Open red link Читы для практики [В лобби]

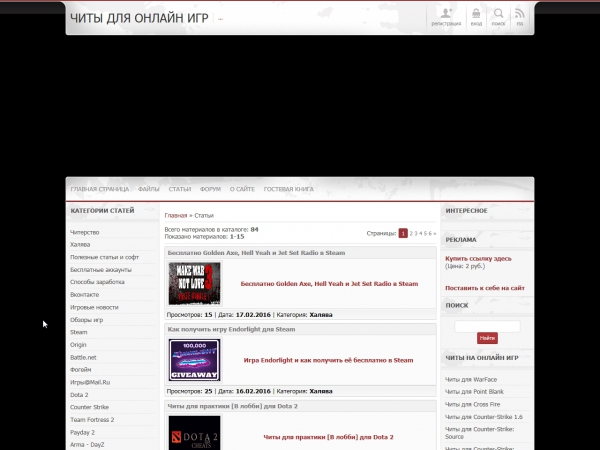tap(328, 437)
